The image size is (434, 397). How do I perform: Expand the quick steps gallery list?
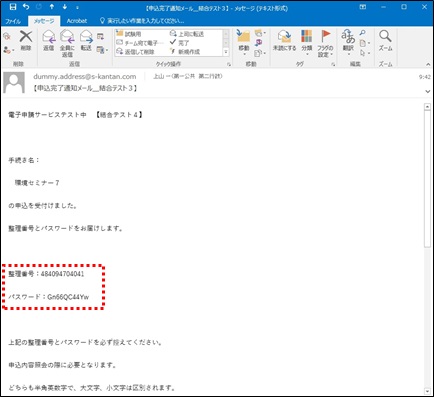coord(226,52)
